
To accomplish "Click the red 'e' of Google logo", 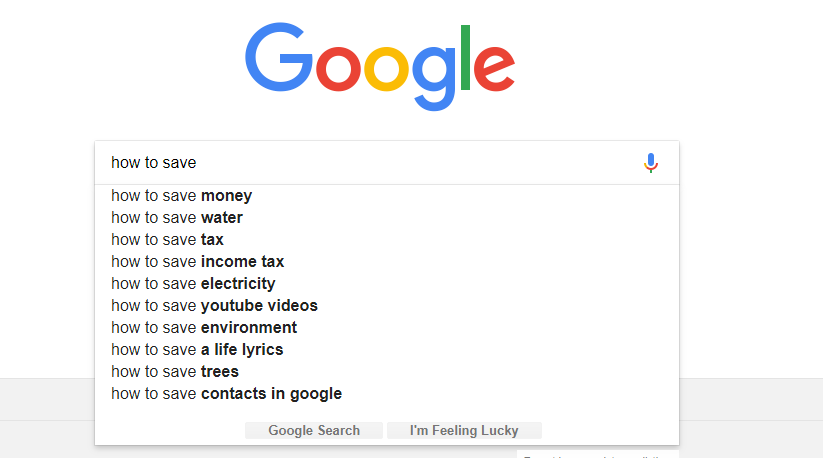I will (x=494, y=68).
